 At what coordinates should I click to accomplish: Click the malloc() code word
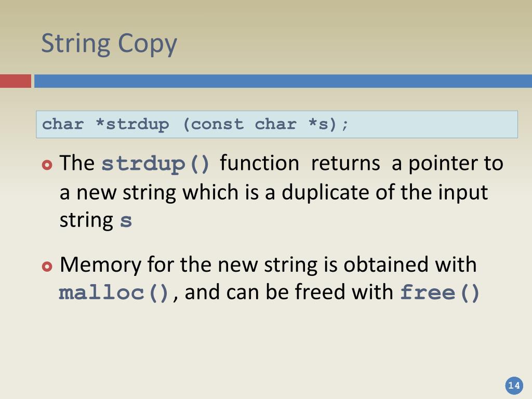(x=114, y=293)
